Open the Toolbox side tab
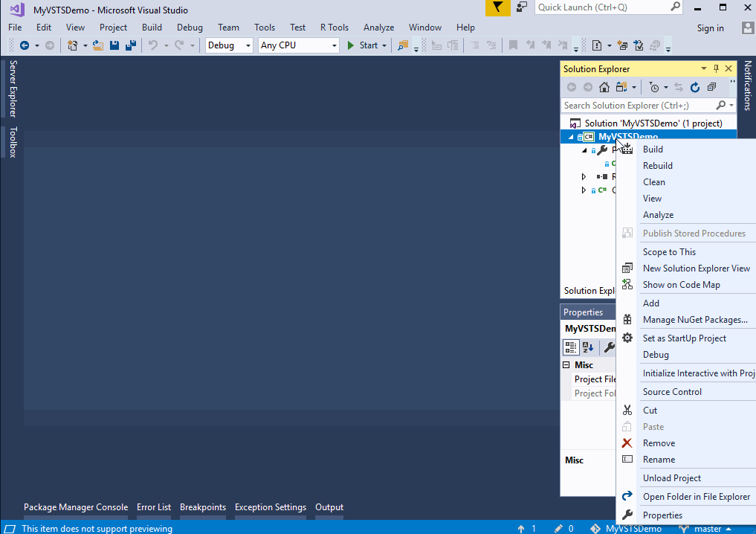Image resolution: width=756 pixels, height=534 pixels. pyautogui.click(x=13, y=142)
